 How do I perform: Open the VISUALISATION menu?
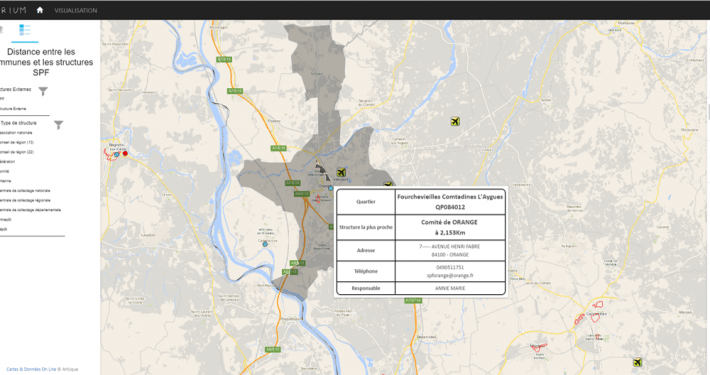pos(76,10)
